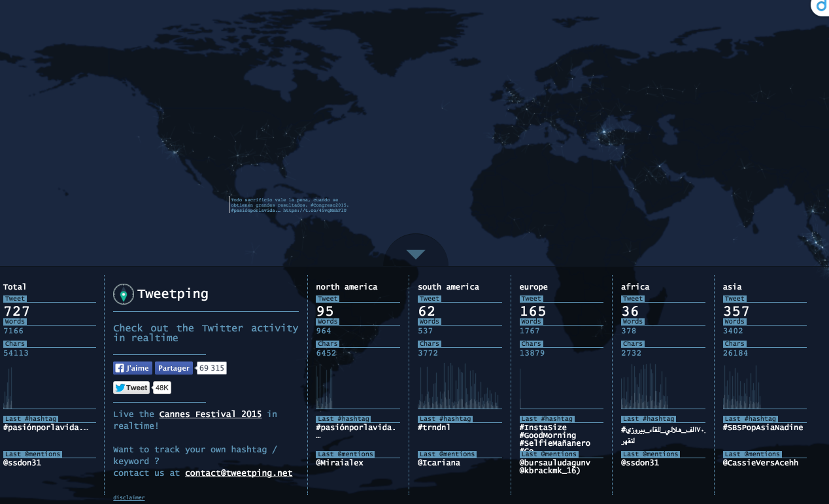Select the north america region heading
Image resolution: width=829 pixels, height=504 pixels.
point(347,287)
